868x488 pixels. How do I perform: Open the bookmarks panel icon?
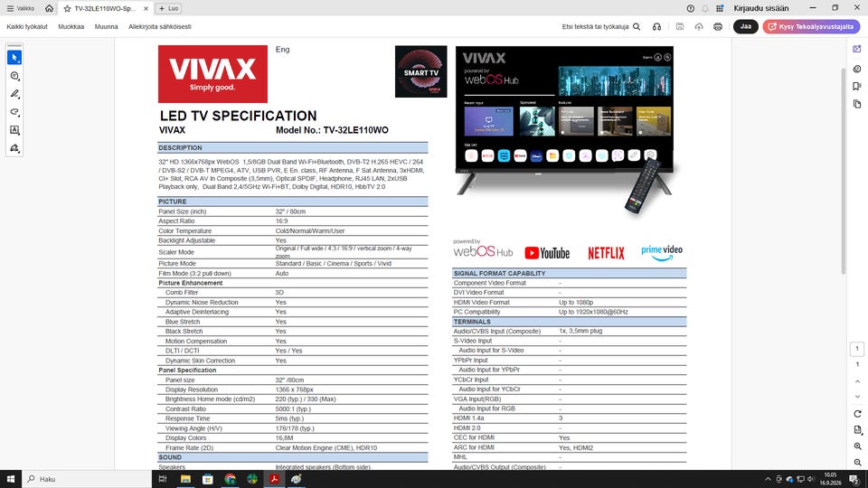point(857,87)
